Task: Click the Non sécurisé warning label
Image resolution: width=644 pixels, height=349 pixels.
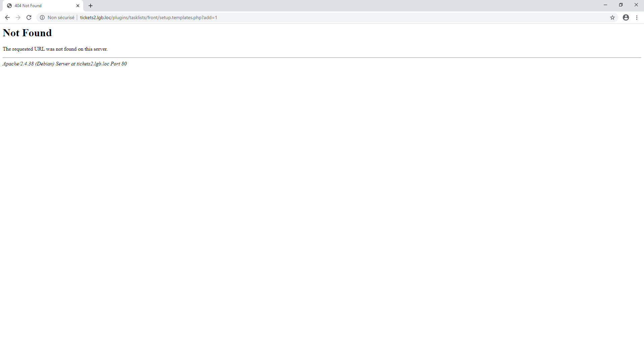Action: click(x=61, y=17)
